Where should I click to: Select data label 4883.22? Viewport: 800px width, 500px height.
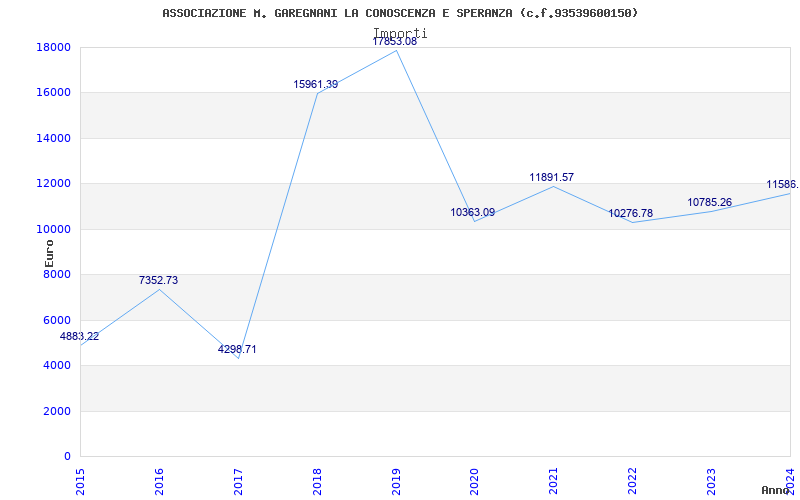(80, 336)
